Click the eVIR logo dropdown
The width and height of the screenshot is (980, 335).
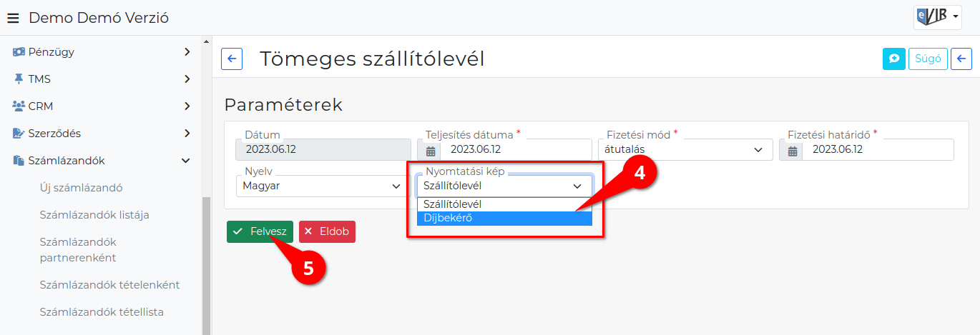937,17
